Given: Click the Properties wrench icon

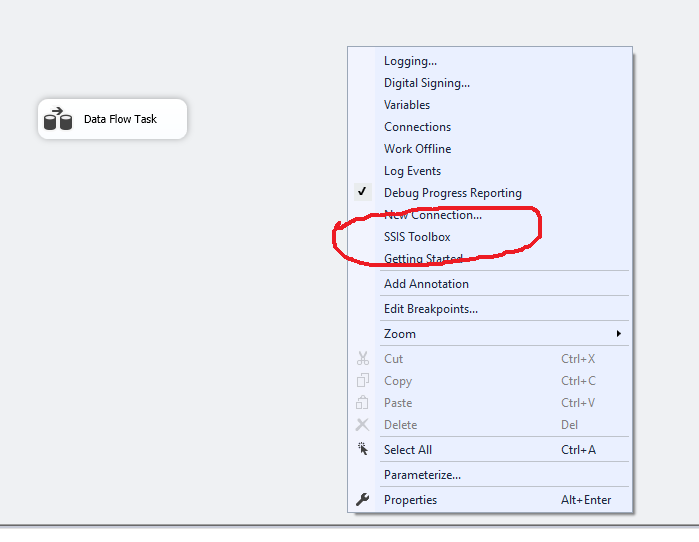Looking at the screenshot, I should pyautogui.click(x=362, y=499).
